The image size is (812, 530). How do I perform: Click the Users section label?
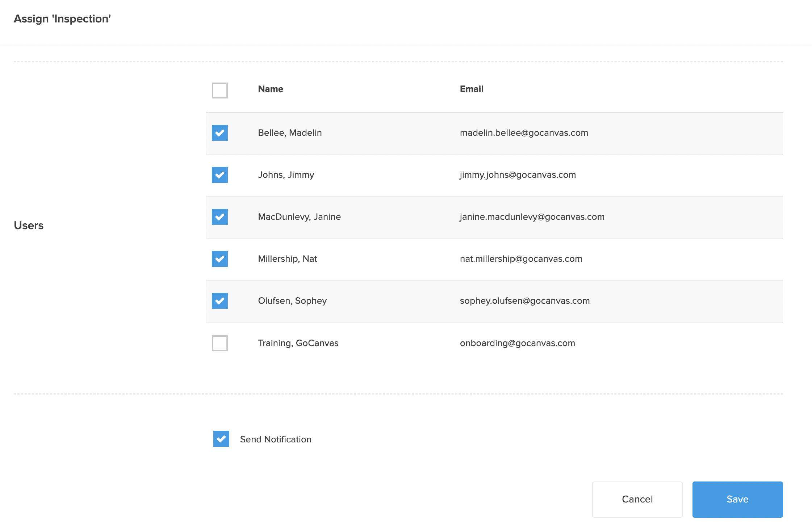29,226
